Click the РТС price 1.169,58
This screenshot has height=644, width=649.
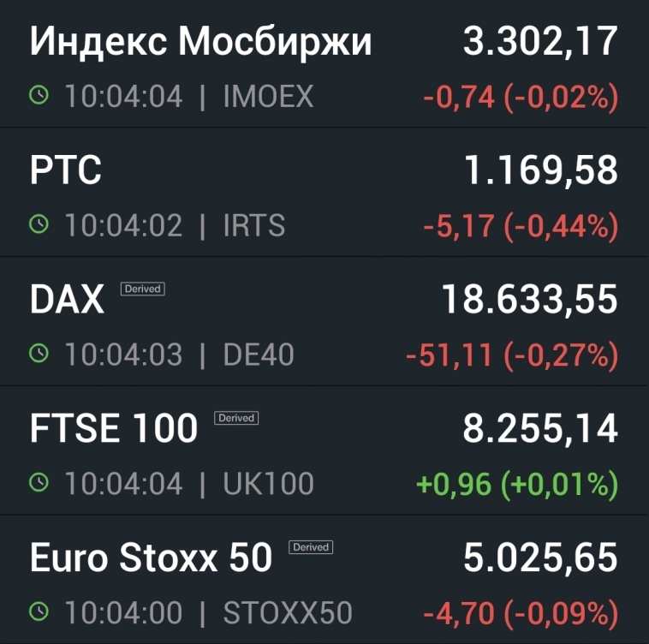pos(540,170)
